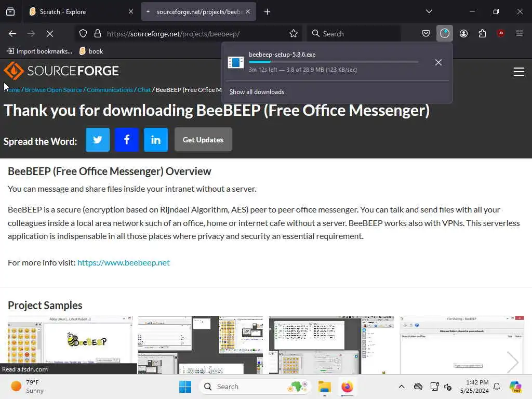532x399 pixels.
Task: Open third project sample thumbnail
Action: pos(331,345)
